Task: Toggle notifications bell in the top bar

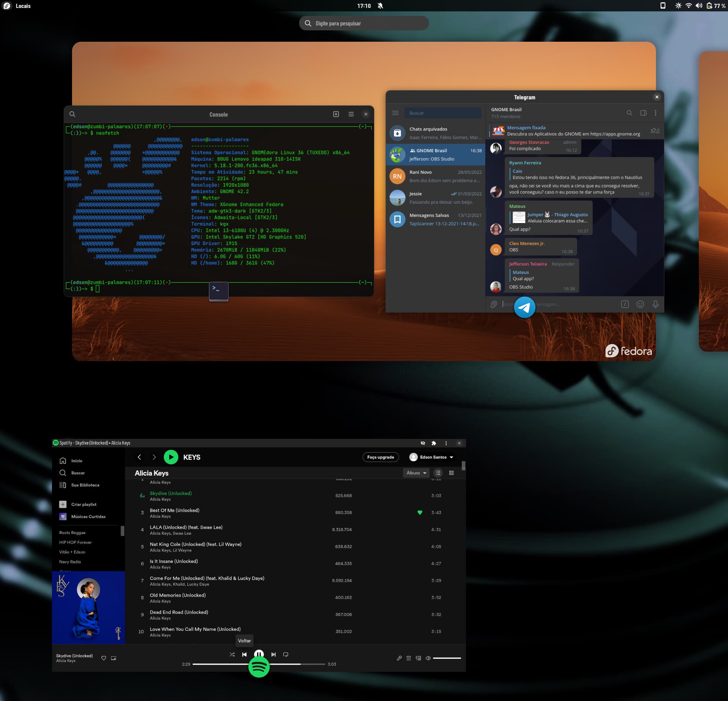Action: (x=380, y=6)
